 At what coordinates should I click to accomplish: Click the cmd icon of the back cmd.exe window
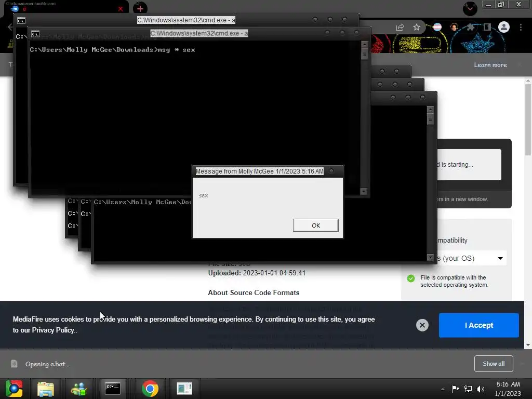[21, 21]
